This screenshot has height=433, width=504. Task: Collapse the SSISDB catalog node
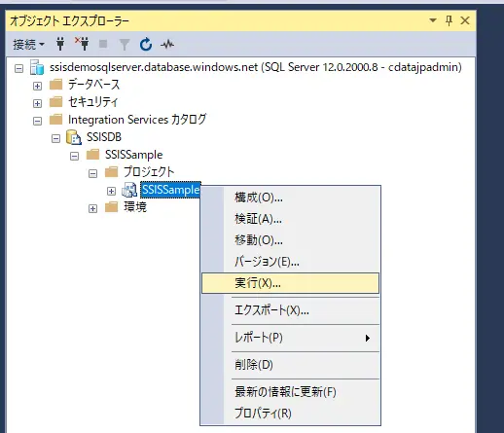[55, 138]
